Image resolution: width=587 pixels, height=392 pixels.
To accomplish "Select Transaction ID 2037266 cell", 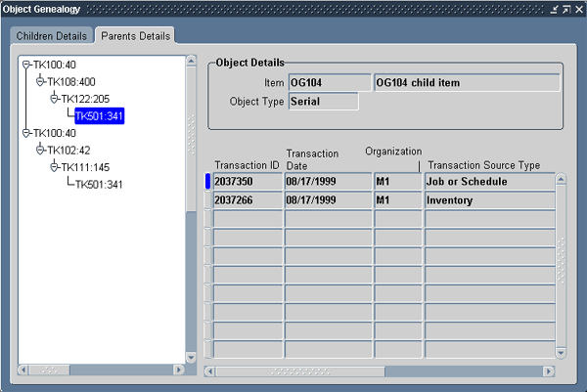I will coord(248,200).
